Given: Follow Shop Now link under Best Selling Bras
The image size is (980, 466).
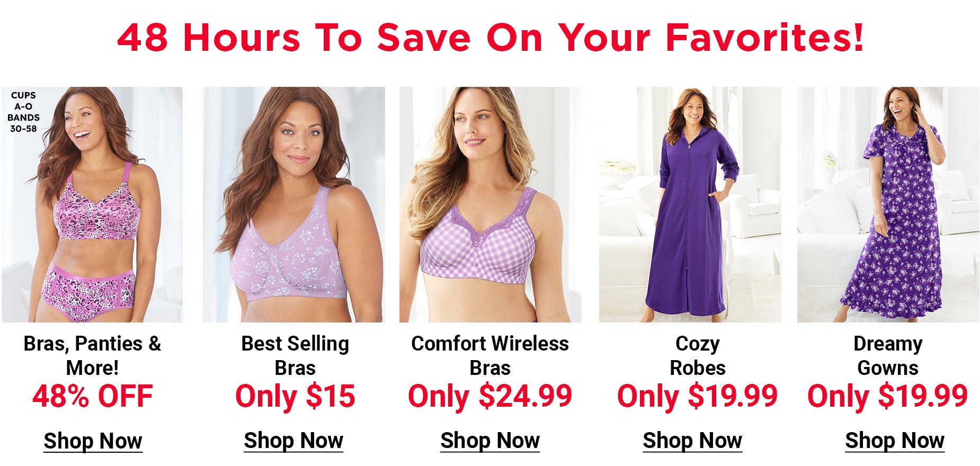Looking at the screenshot, I should coord(293,441).
